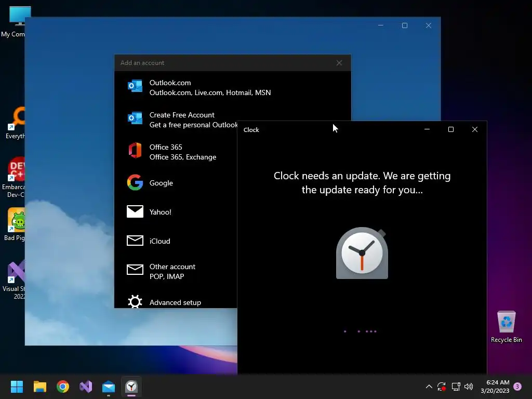The image size is (532, 399).
Task: Close the Mail window behind
Action: (429, 25)
